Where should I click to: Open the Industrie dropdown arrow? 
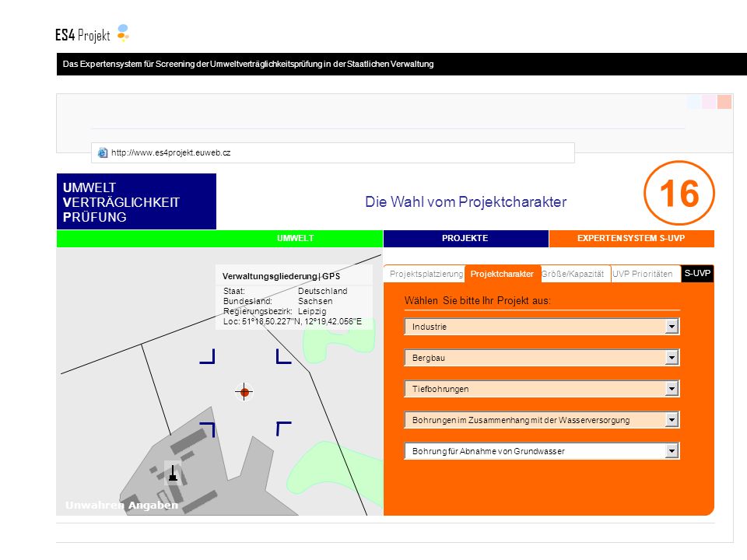(x=672, y=327)
